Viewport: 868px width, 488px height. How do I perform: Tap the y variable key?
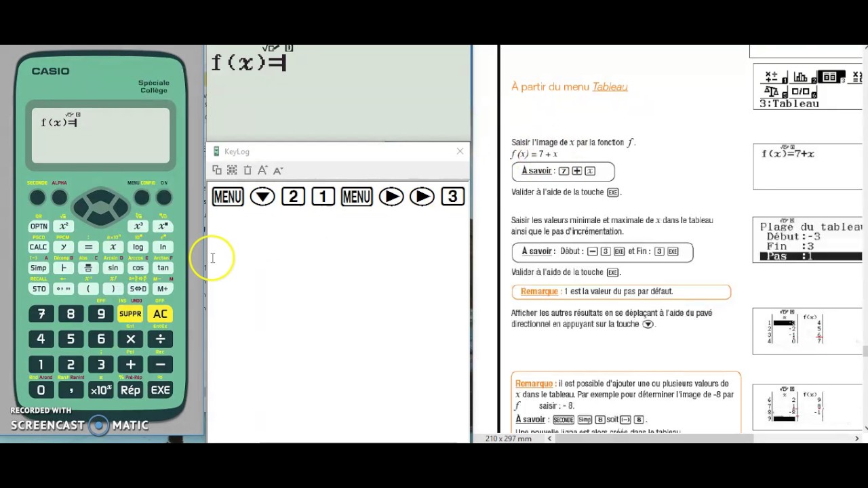[64, 247]
